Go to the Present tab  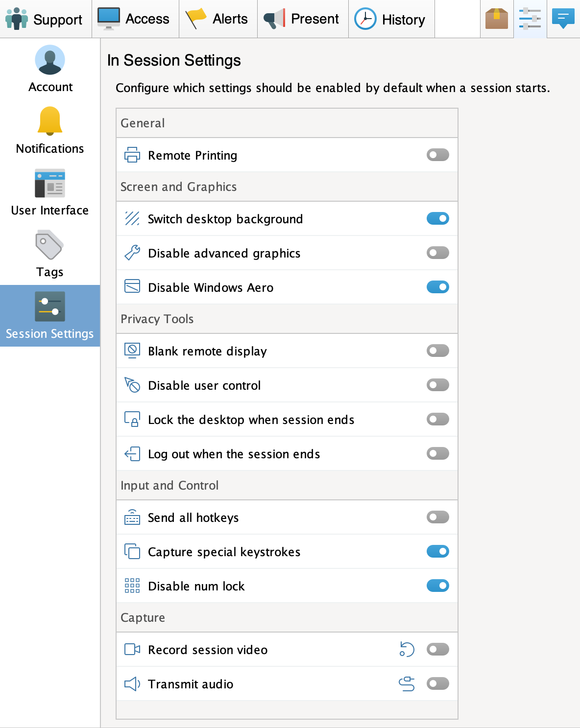pos(303,19)
